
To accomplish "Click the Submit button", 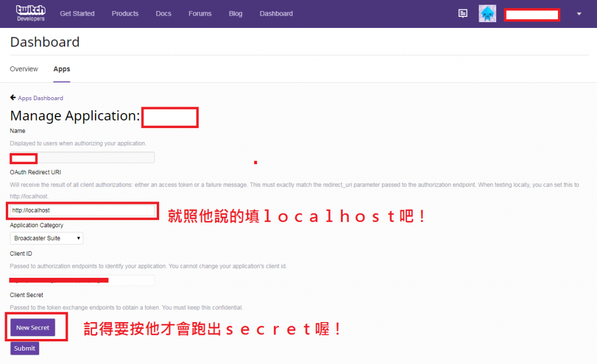I will 24,348.
